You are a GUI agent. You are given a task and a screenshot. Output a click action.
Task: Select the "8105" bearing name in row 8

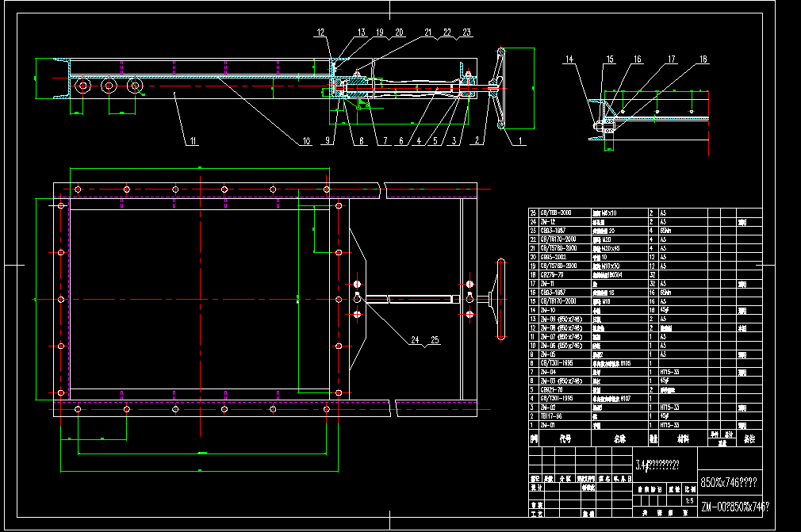pyautogui.click(x=626, y=363)
